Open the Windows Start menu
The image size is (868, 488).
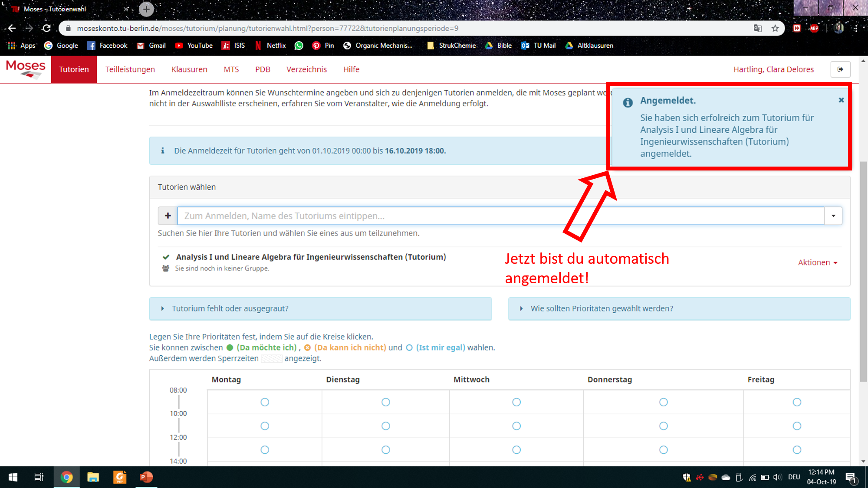(x=13, y=477)
